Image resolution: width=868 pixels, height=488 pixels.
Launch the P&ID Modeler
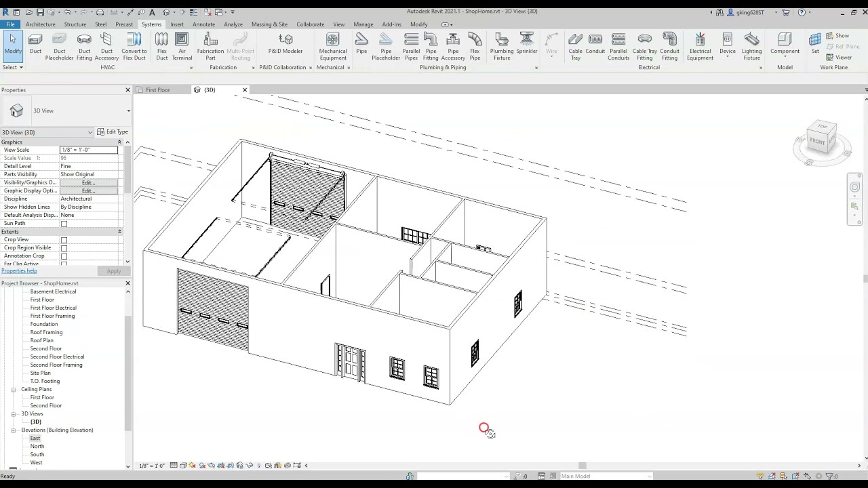click(285, 43)
